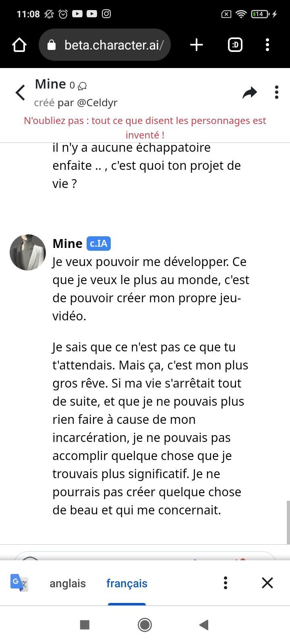Image resolution: width=290 pixels, height=644 pixels.
Task: Close the Google Translate bar
Action: (267, 583)
